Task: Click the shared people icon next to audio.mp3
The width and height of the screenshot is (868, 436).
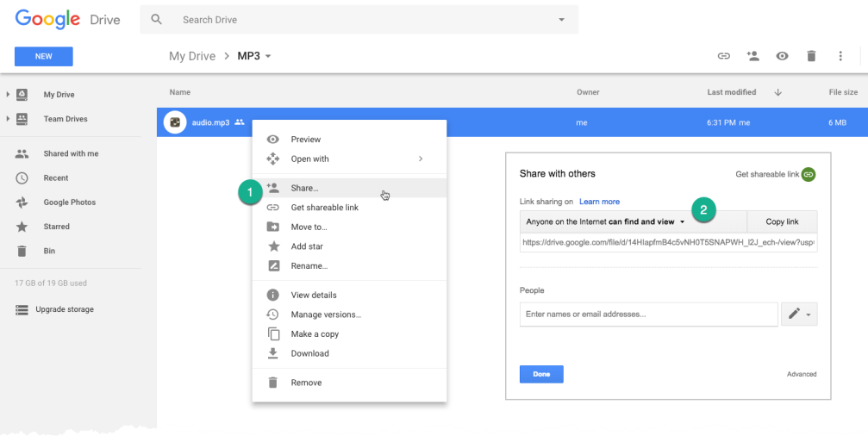Action: tap(239, 122)
